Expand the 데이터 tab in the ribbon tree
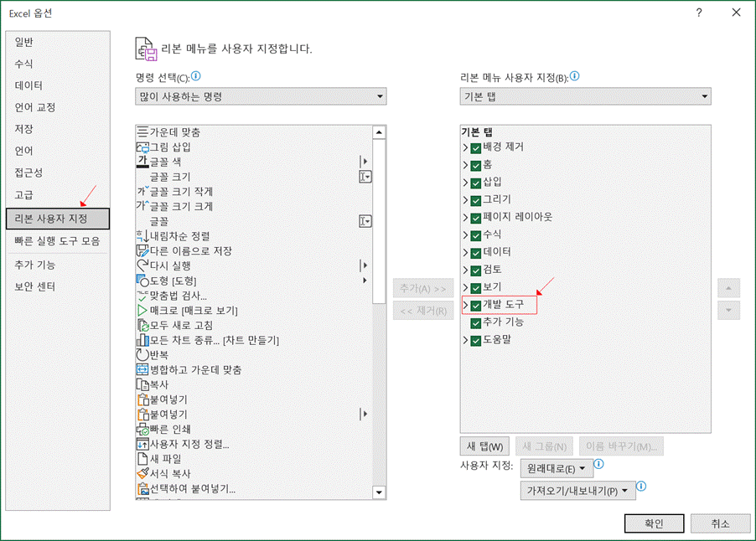This screenshot has width=756, height=541. pos(465,252)
